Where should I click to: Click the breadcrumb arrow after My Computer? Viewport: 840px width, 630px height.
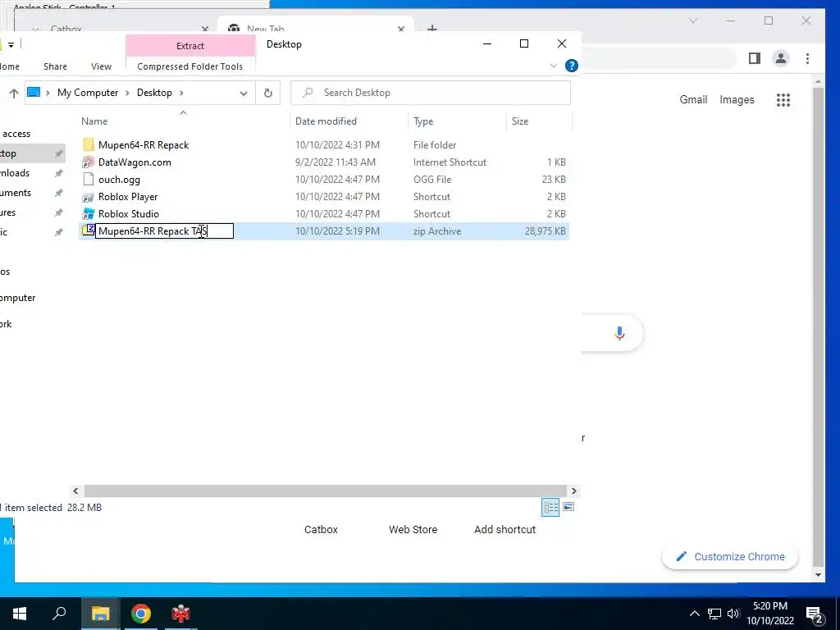(x=127, y=93)
